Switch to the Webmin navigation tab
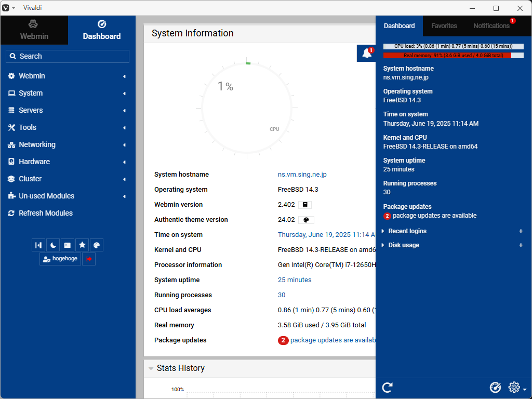Image resolution: width=532 pixels, height=399 pixels. pos(34,30)
